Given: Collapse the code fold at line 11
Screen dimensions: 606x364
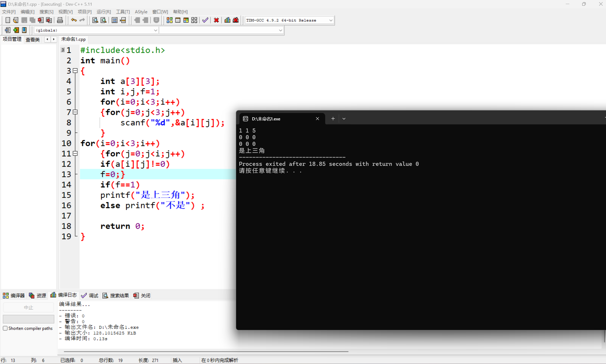Looking at the screenshot, I should tap(75, 153).
